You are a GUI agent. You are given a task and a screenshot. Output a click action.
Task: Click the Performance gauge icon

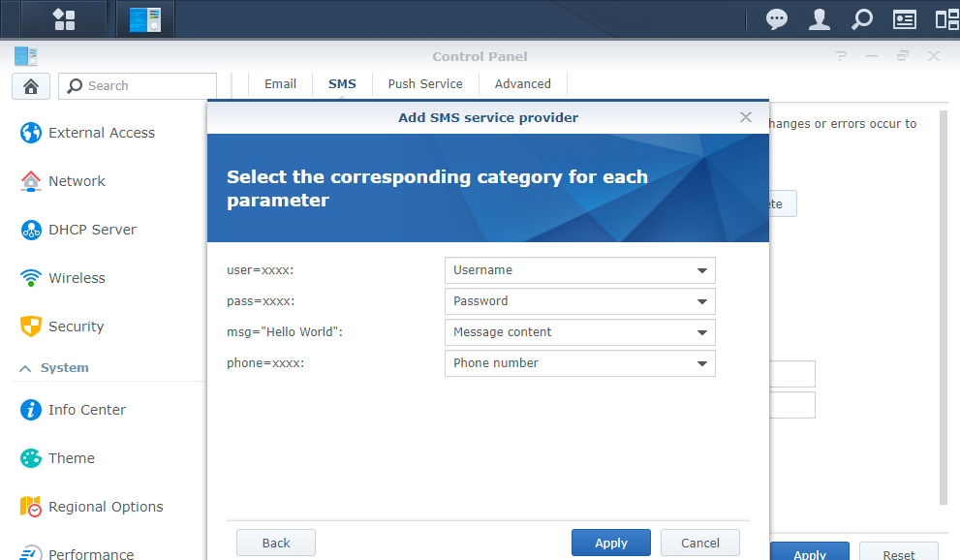[x=31, y=552]
